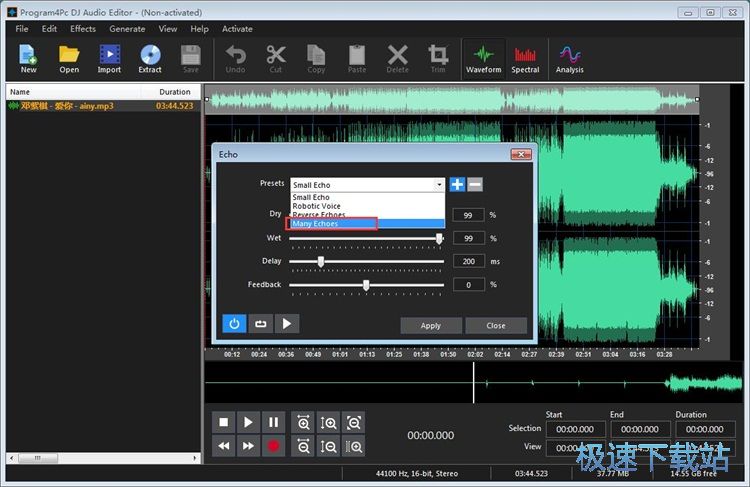The image size is (750, 487).
Task: Click the Dry percentage value field
Action: [469, 215]
